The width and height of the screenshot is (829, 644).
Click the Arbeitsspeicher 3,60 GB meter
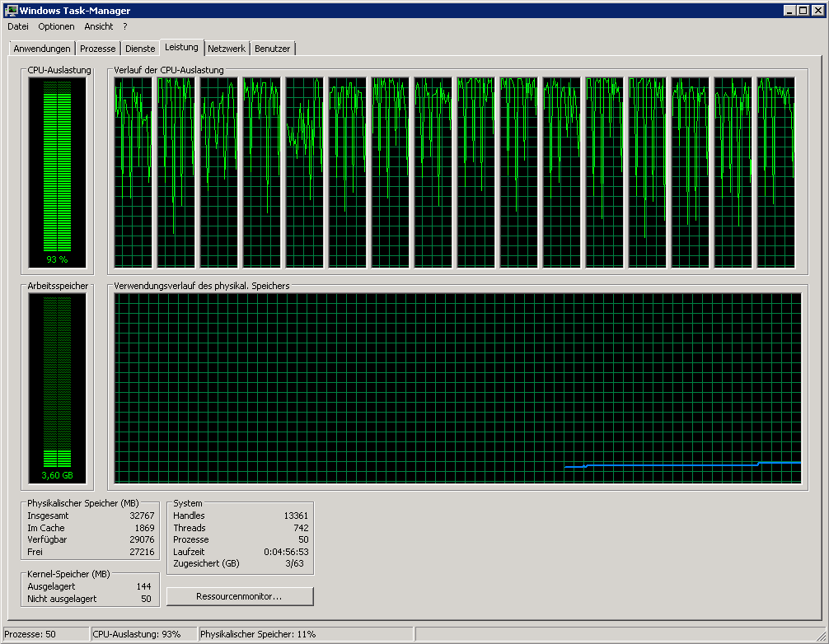pos(57,389)
